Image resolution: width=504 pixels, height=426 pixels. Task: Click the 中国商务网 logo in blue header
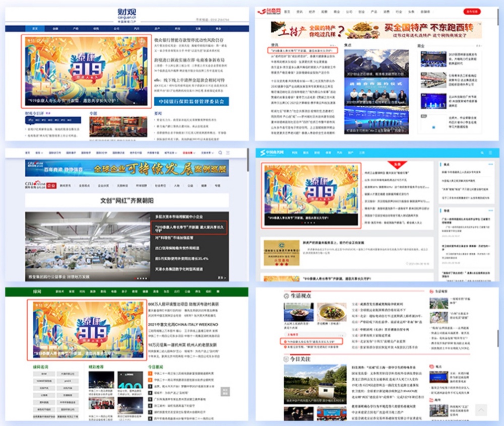[276, 152]
